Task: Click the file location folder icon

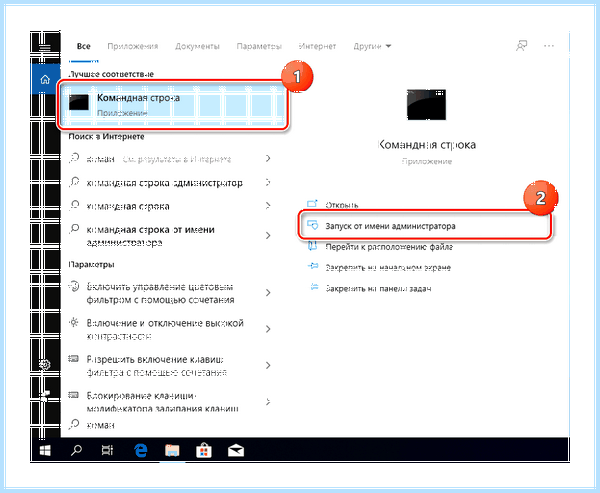Action: click(x=313, y=246)
